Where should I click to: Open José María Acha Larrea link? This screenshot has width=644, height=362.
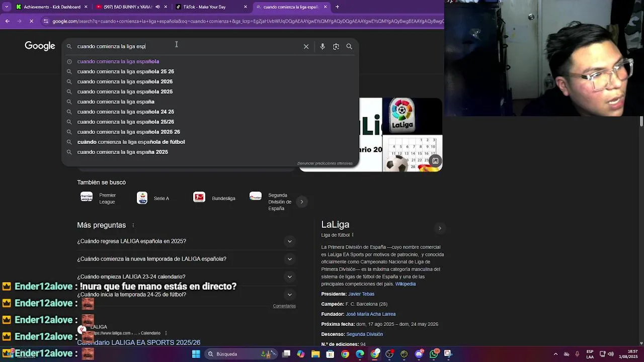pyautogui.click(x=370, y=314)
